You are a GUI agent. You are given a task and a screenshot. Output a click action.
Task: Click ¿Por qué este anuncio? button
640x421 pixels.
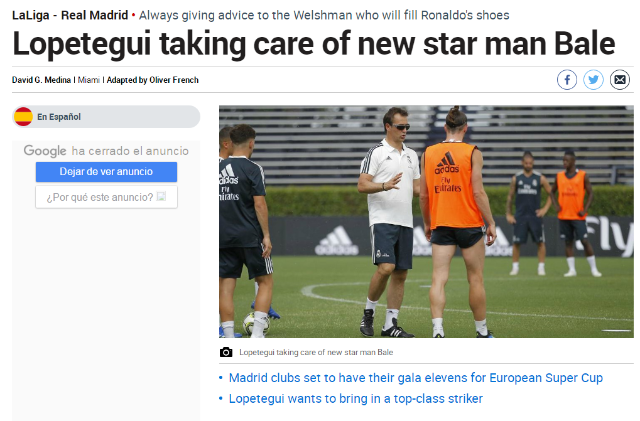click(x=106, y=197)
